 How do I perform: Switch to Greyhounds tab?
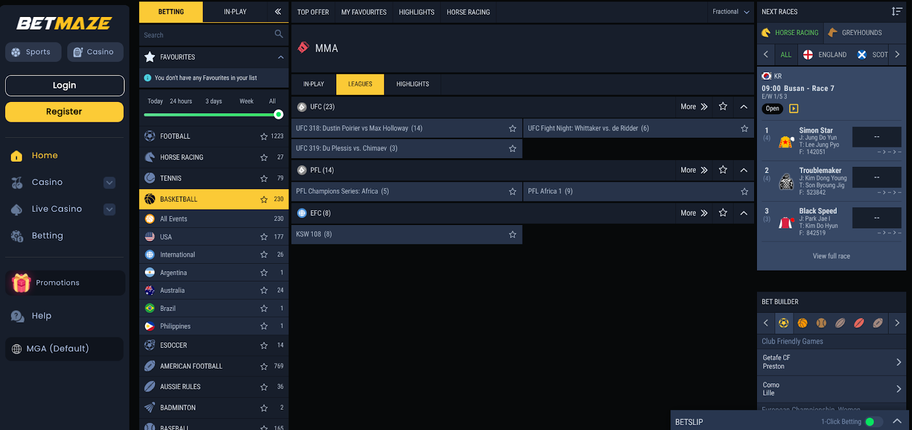coord(856,33)
